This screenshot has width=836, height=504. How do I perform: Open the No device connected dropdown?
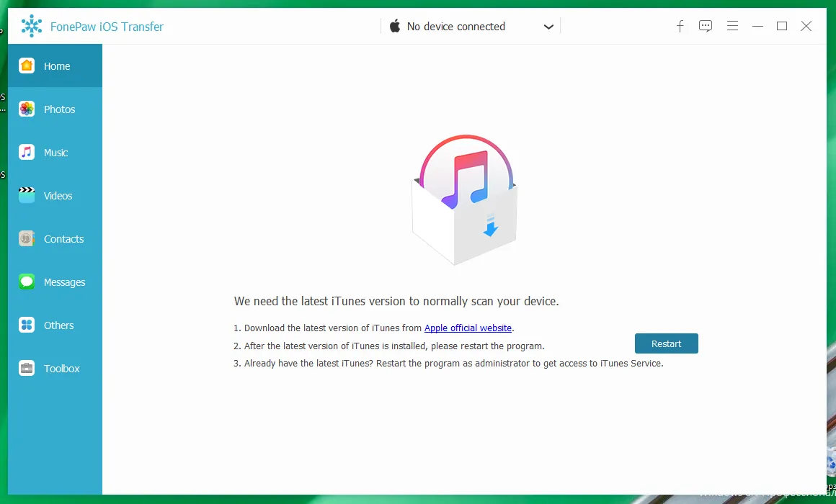click(x=471, y=26)
